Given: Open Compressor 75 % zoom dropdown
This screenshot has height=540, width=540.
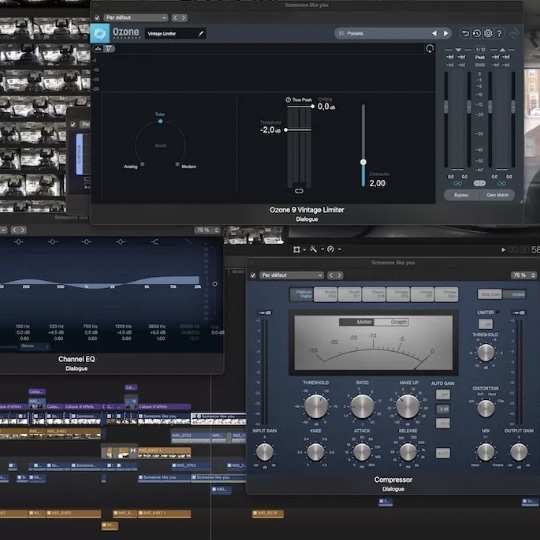Looking at the screenshot, I should tap(524, 276).
